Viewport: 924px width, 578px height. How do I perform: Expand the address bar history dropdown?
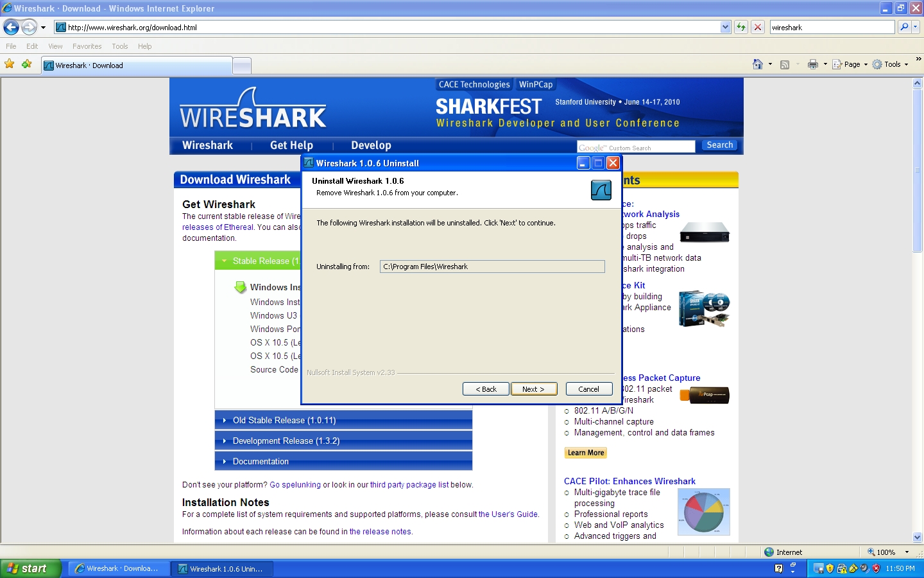pos(725,27)
